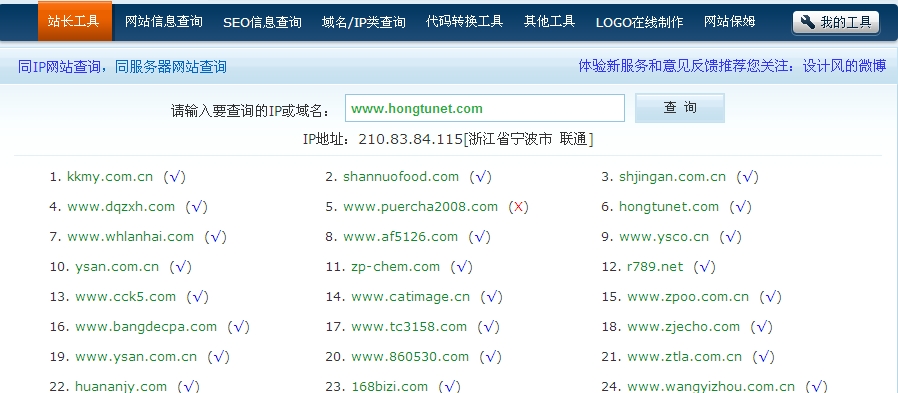
Task: Click the checkmark beside www.ztla.com.cn
Action: pos(763,357)
